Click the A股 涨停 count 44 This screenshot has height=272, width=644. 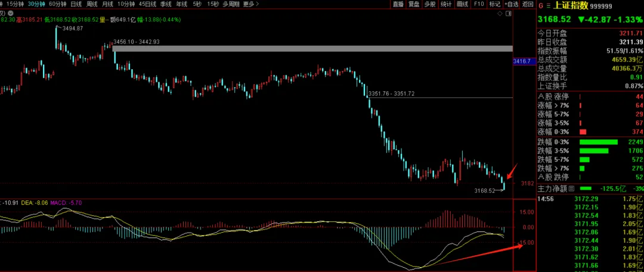click(638, 97)
